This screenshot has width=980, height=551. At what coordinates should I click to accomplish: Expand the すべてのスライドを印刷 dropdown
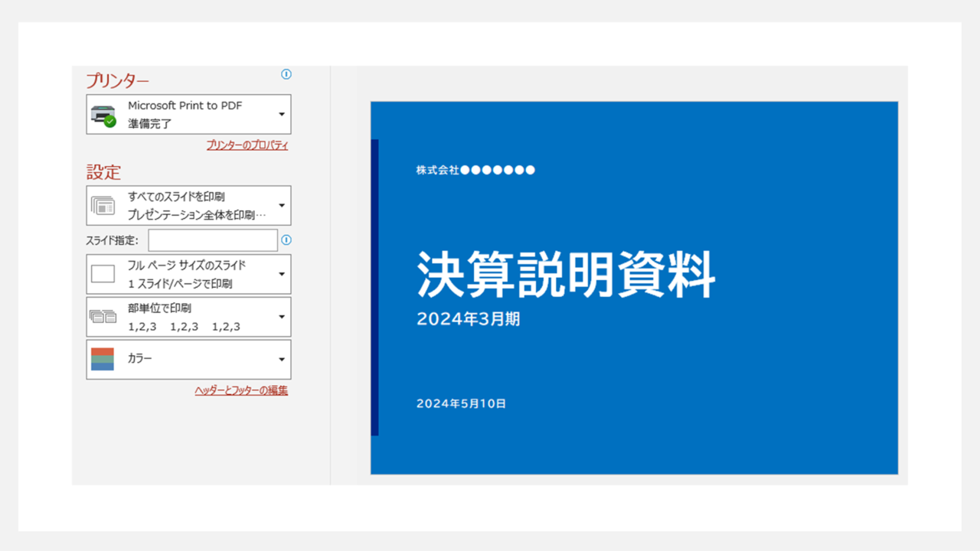pos(188,206)
